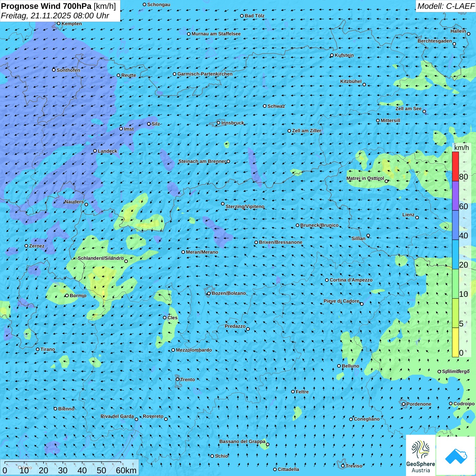The image size is (476, 476).
Task: Click the '60km' scale bar label
Action: click(126, 470)
